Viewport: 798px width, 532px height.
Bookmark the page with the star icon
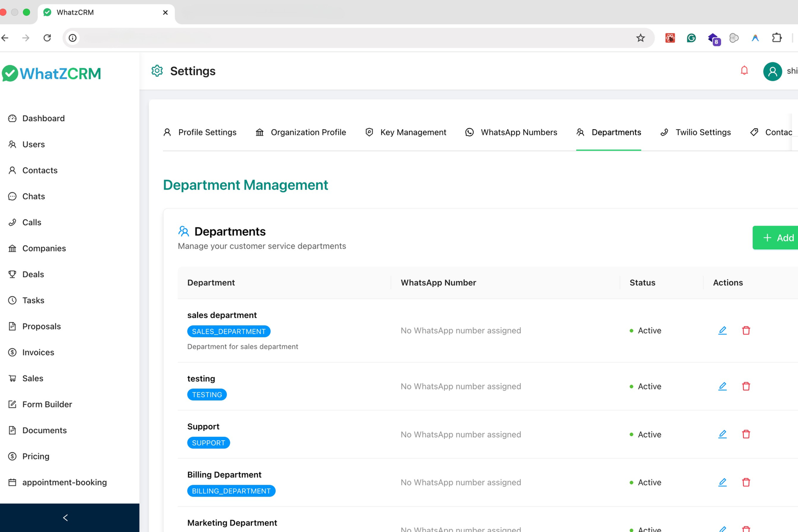640,37
